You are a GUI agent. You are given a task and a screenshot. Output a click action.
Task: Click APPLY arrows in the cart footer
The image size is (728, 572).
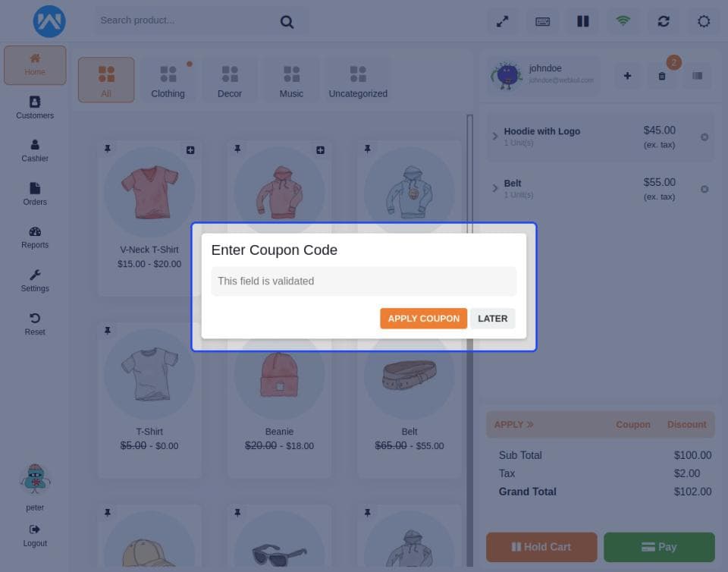tap(514, 424)
